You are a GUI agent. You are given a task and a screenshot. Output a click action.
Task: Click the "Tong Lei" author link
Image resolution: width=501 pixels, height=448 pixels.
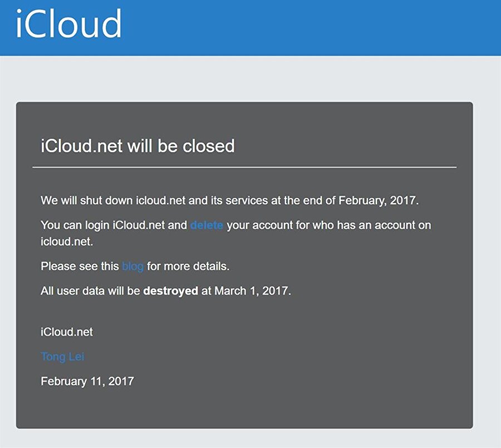[x=62, y=356]
